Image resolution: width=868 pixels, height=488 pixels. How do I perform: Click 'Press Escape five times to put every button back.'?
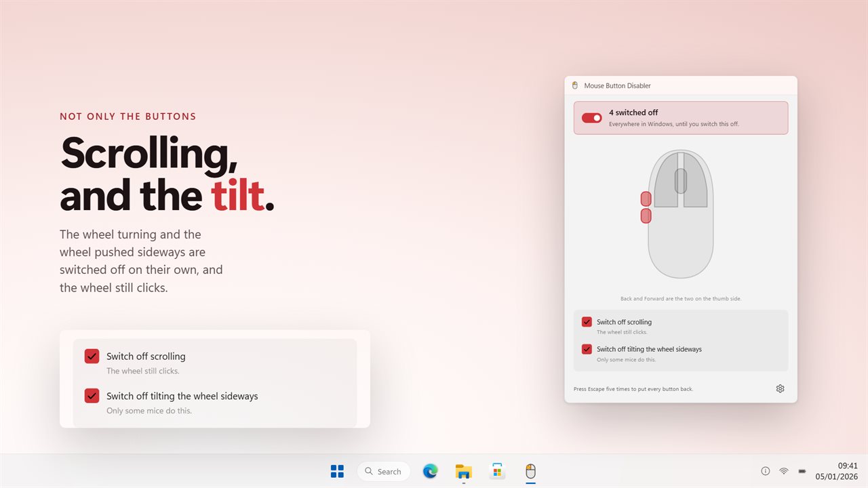tap(633, 389)
